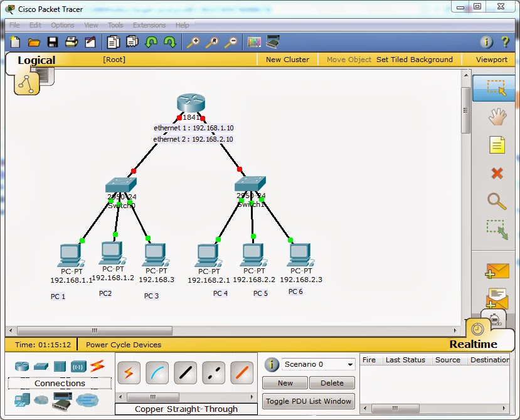Click the Delete scenario button
Viewport: 520px width, 420px height.
[332, 383]
